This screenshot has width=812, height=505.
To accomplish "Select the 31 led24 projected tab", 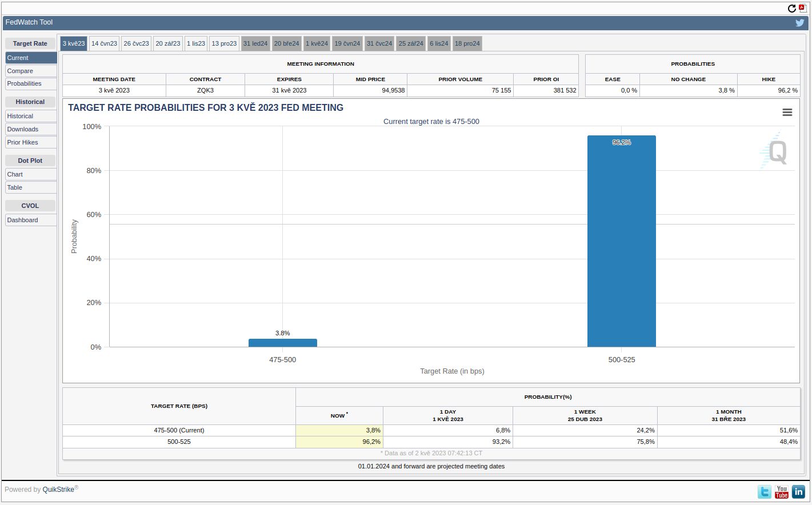I will click(255, 43).
